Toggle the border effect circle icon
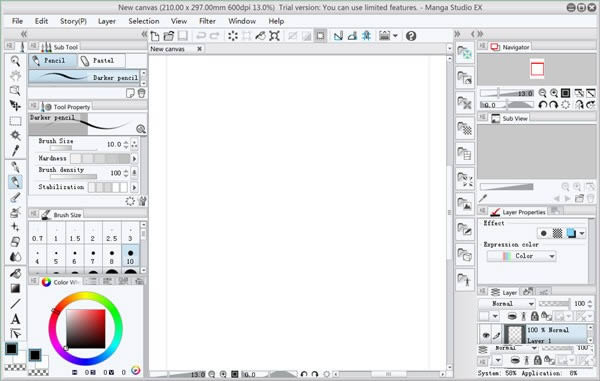The height and width of the screenshot is (381, 600). tap(543, 233)
